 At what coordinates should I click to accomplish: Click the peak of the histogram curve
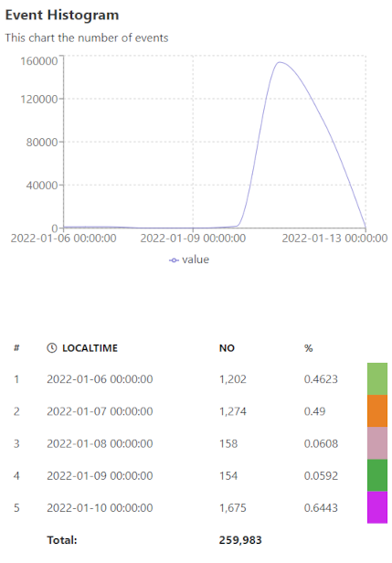(x=280, y=62)
